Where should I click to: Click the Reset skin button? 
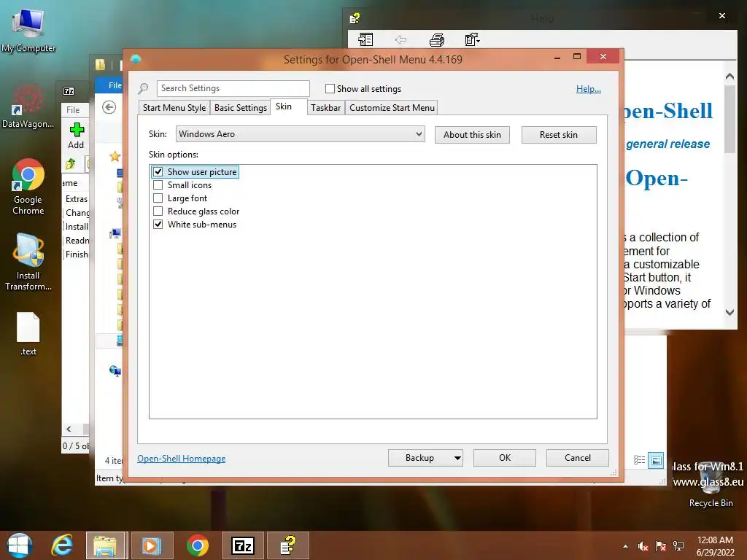559,135
